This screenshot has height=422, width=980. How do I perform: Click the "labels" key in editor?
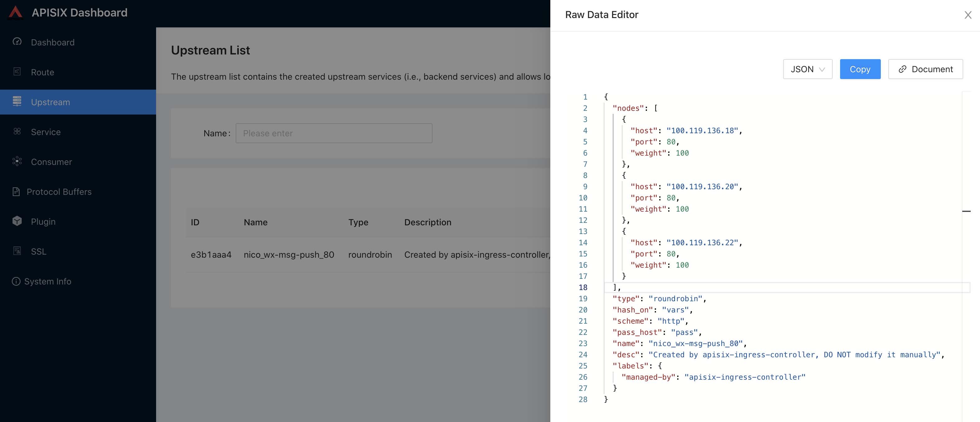coord(631,366)
